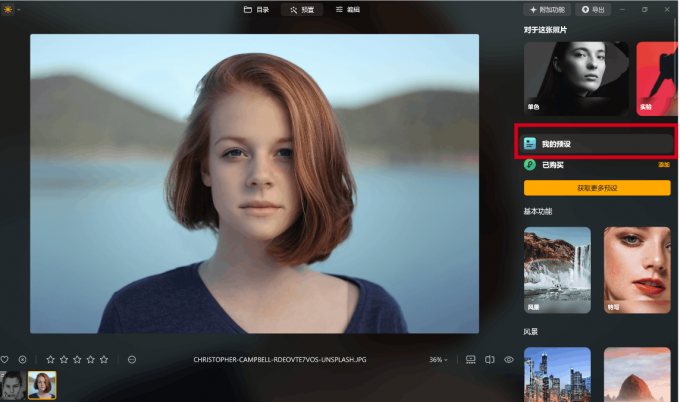
Task: Switch to the 编辑 (Edit) tab
Action: (x=347, y=9)
